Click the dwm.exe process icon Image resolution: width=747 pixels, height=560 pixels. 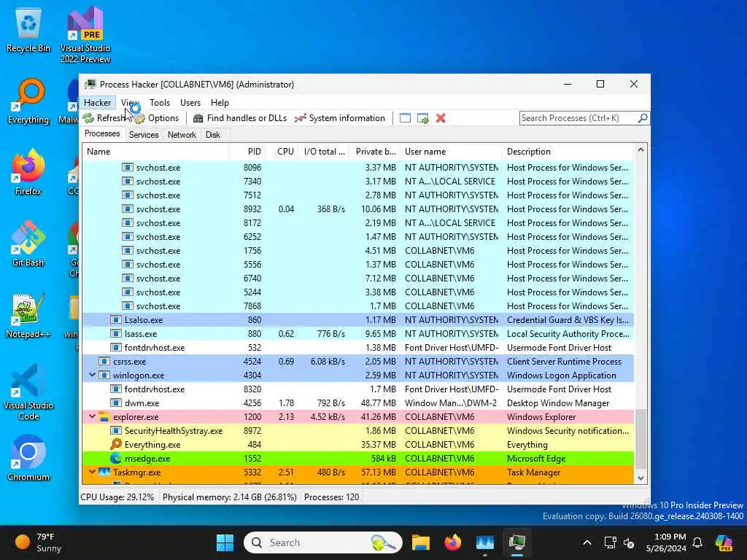(116, 402)
